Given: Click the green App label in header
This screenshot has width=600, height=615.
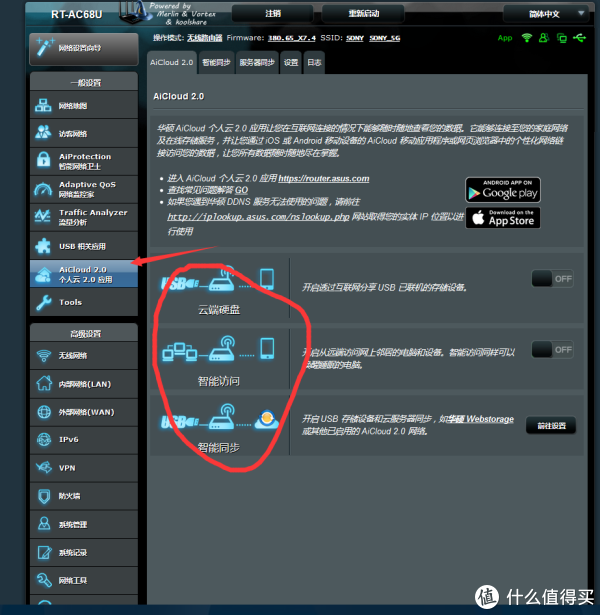Looking at the screenshot, I should pos(505,38).
